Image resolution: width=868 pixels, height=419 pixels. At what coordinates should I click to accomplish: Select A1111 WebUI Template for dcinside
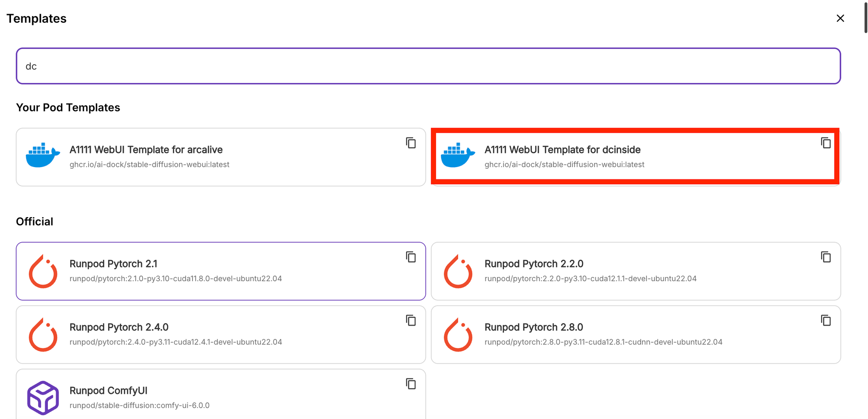point(636,157)
